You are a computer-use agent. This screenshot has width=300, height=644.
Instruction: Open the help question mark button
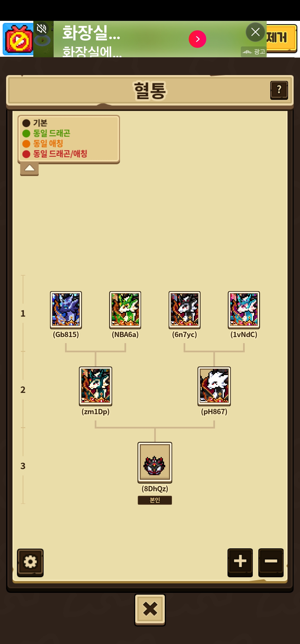279,90
